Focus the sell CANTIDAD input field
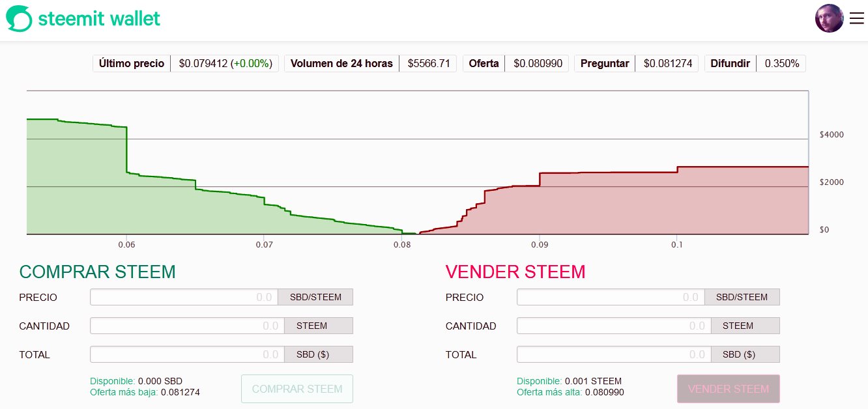This screenshot has height=409, width=868. click(614, 326)
